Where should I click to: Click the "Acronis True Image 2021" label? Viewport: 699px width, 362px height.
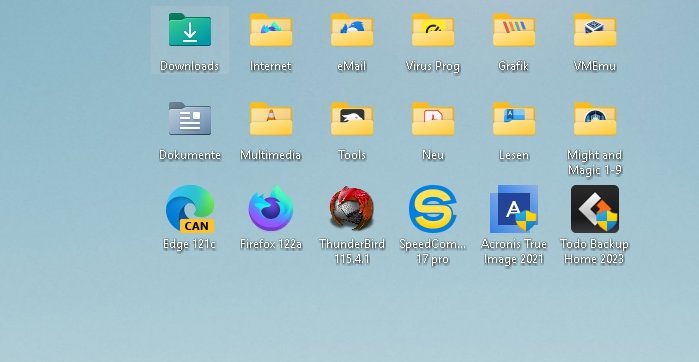[x=514, y=251]
